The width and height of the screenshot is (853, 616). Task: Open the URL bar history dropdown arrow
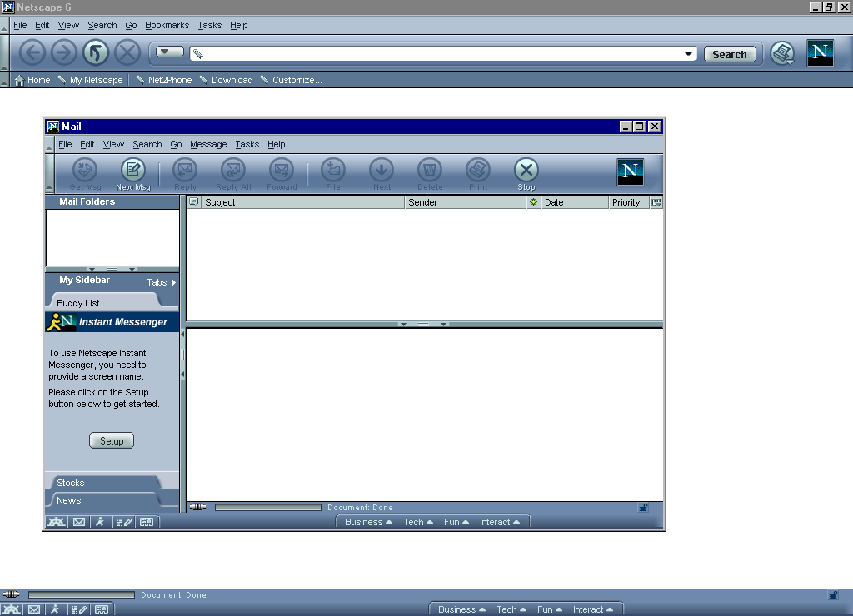688,54
